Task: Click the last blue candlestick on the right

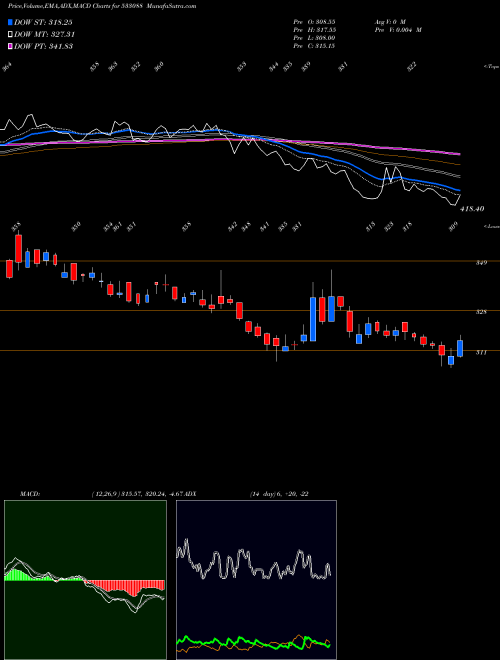Action: pyautogui.click(x=460, y=349)
